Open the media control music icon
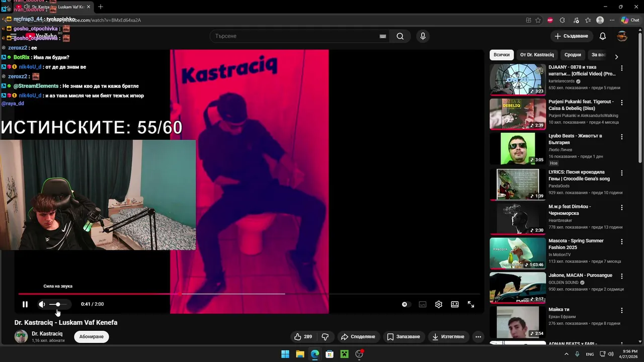Image resolution: width=644 pixels, height=362 pixels. pos(576,20)
